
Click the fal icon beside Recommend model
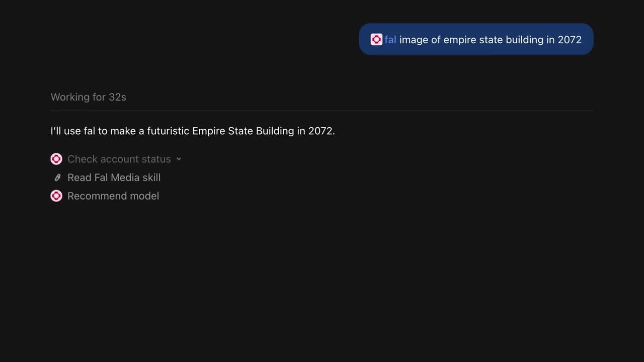(x=56, y=196)
